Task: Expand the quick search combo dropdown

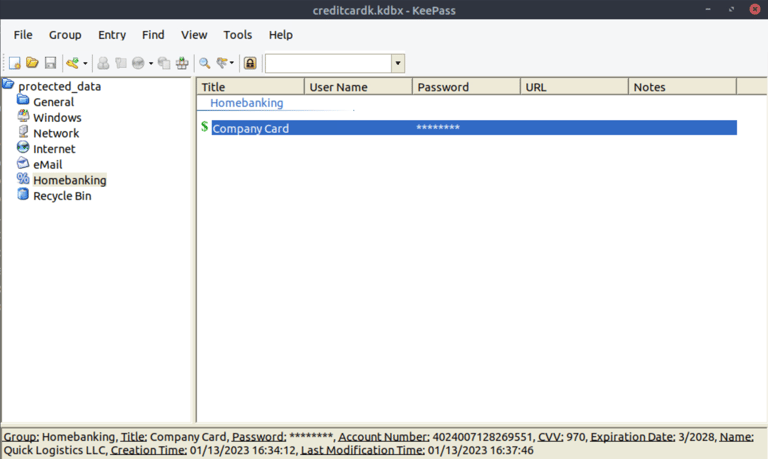Action: pos(398,63)
